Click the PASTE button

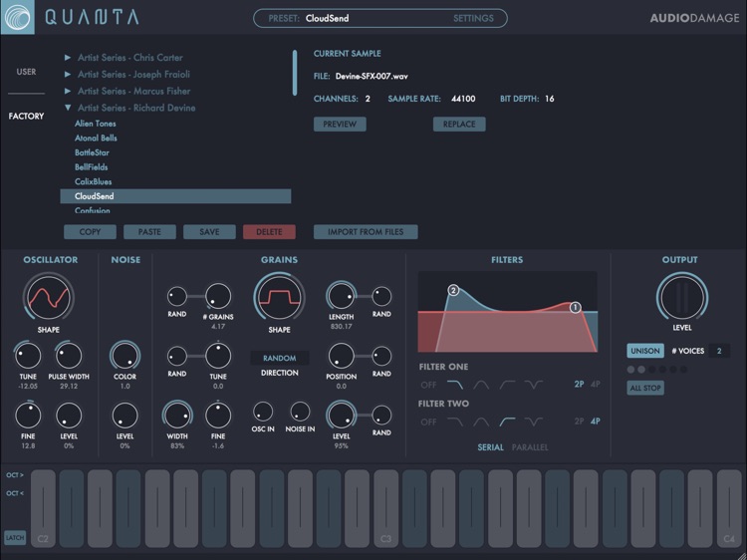pos(149,231)
